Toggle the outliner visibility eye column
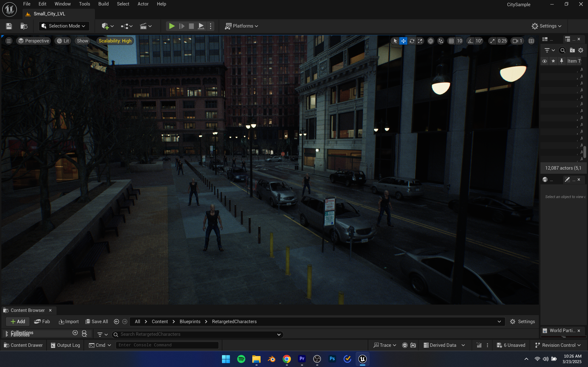588x367 pixels. pos(545,61)
